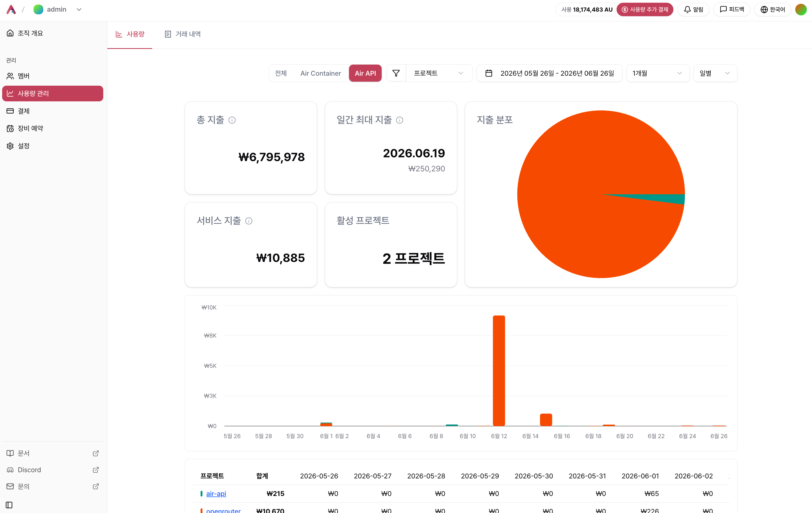Image resolution: width=812 pixels, height=513 pixels.
Task: Open 장비 예약 page
Action: click(53, 128)
